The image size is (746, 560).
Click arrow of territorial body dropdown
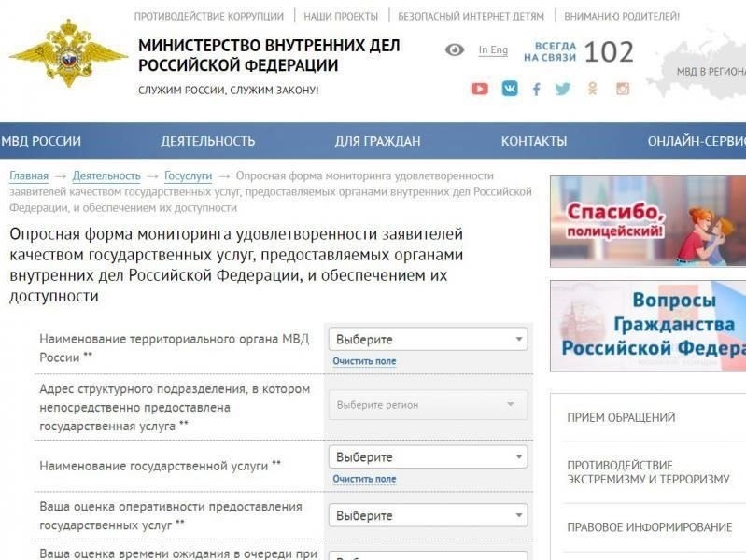(519, 339)
